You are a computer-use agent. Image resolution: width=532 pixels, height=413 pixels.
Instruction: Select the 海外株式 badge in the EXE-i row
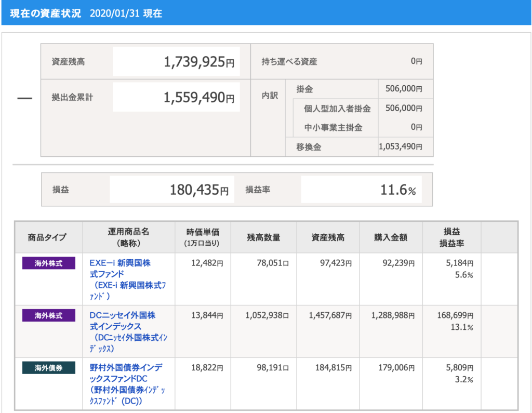tap(48, 263)
